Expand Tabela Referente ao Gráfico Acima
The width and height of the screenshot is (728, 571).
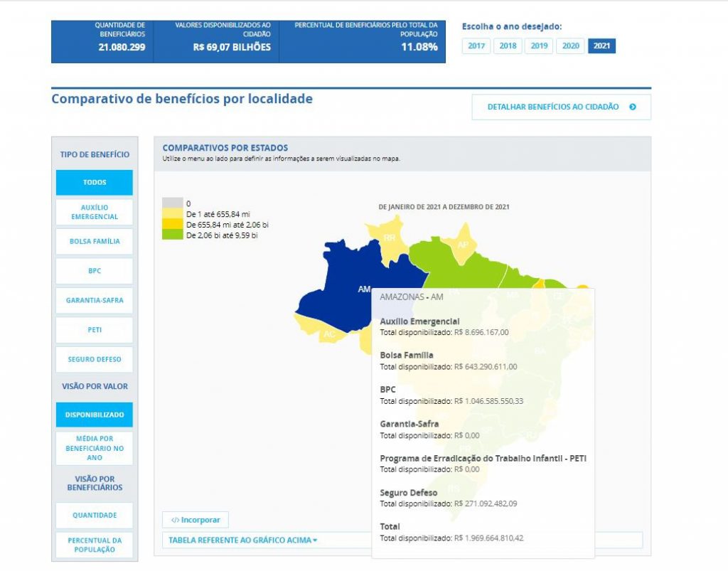pyautogui.click(x=243, y=540)
